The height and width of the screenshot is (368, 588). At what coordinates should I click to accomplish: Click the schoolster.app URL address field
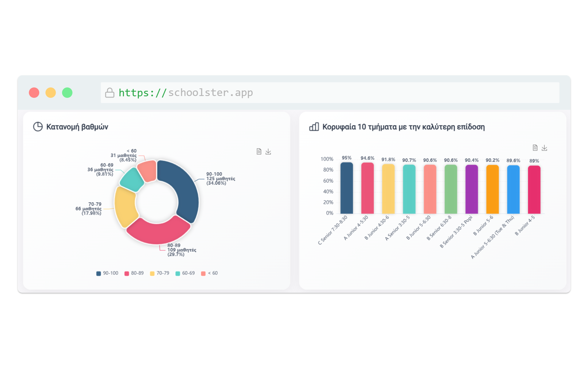[330, 93]
